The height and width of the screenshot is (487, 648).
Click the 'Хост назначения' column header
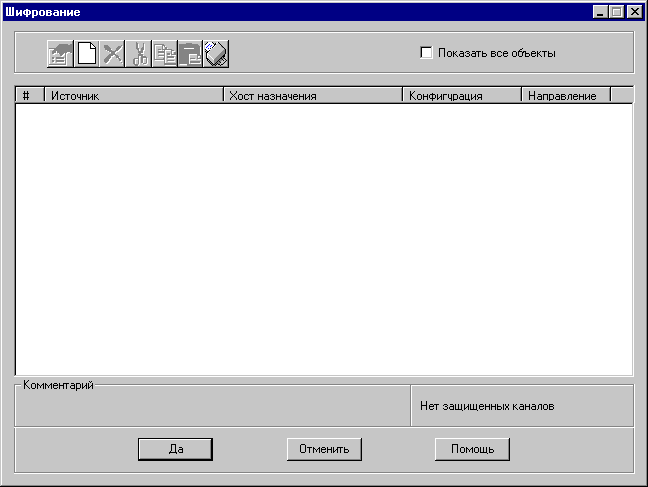coord(312,96)
